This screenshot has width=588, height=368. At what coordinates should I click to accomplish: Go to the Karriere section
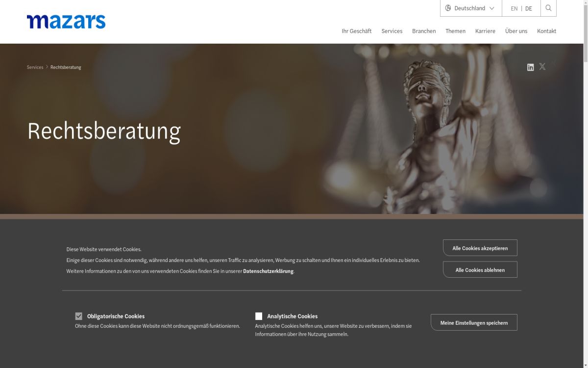485,31
